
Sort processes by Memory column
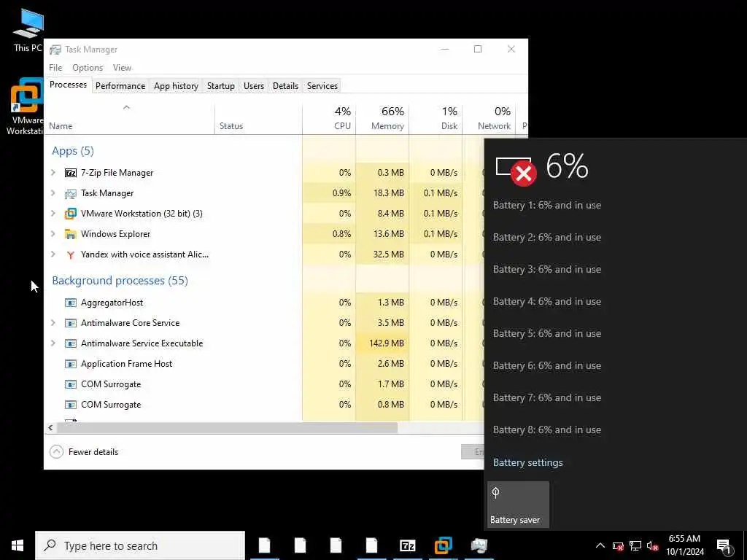click(x=382, y=119)
